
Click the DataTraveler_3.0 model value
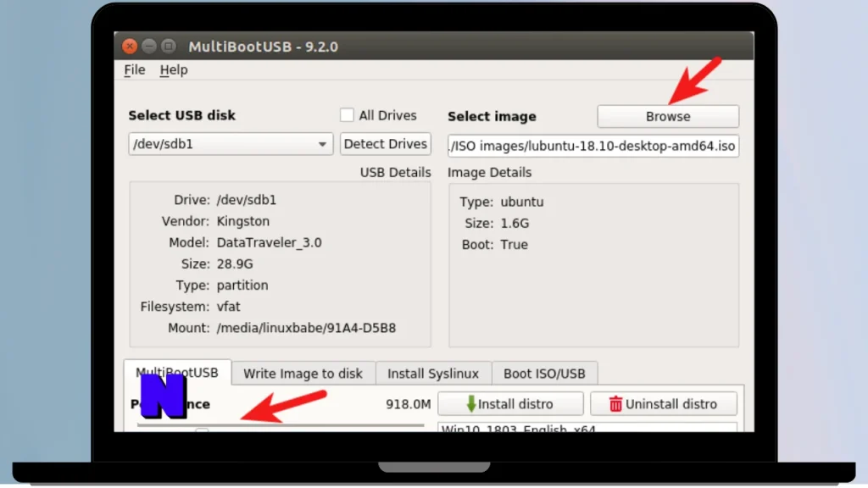[x=269, y=243]
